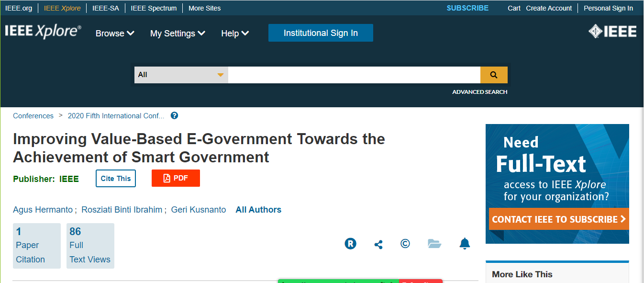The image size is (644, 283).
Task: Open the All search category dropdown
Action: 181,75
